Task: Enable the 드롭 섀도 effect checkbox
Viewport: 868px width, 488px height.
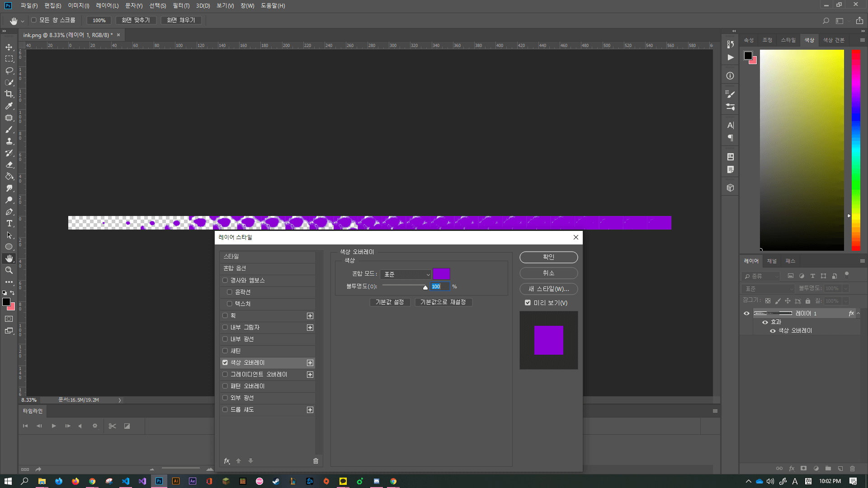Action: pyautogui.click(x=225, y=409)
